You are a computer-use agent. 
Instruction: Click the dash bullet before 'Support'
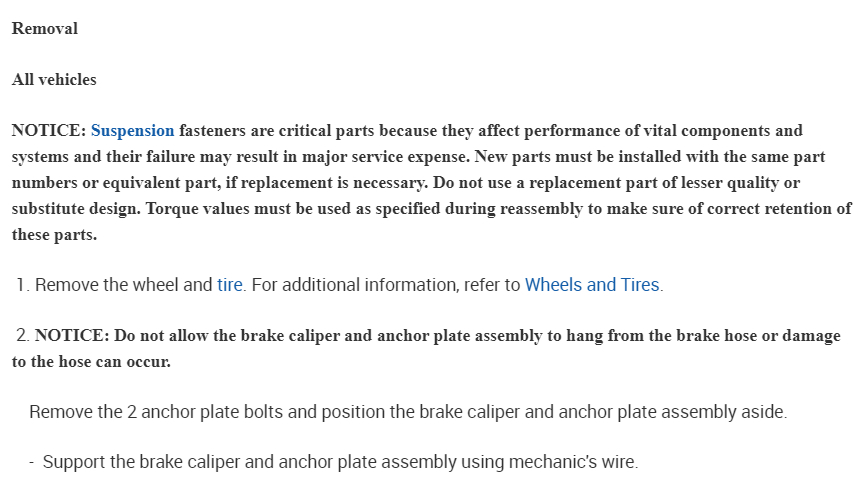[32, 462]
